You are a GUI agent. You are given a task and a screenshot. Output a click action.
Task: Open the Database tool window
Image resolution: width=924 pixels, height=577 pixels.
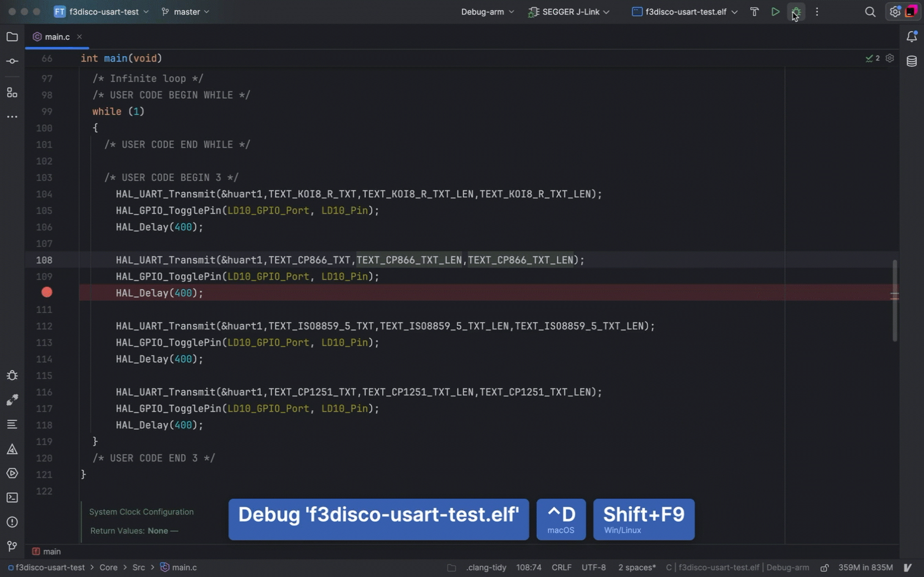912,61
